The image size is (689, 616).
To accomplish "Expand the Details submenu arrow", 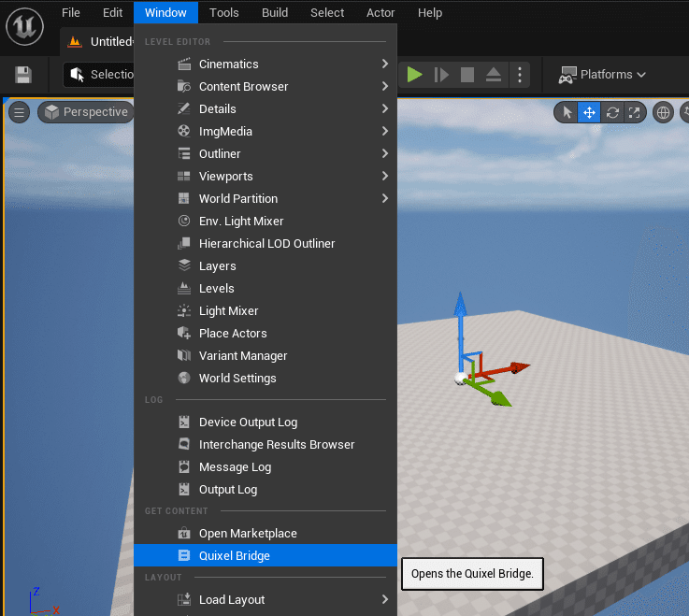I will pos(385,108).
